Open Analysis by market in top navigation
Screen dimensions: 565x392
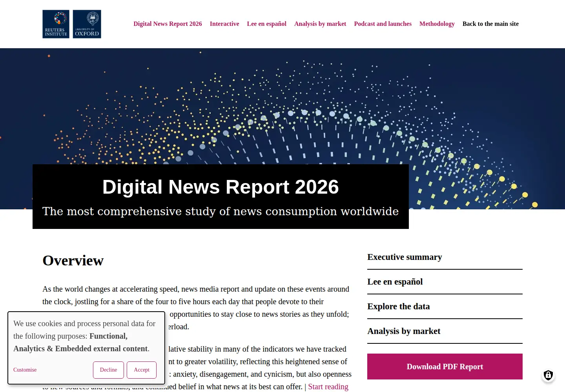tap(320, 24)
